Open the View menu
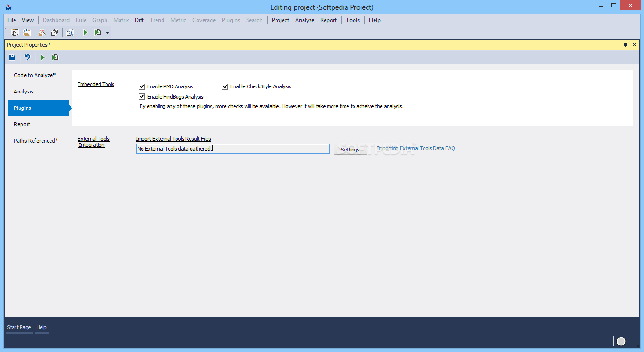This screenshot has height=352, width=644. (x=28, y=20)
